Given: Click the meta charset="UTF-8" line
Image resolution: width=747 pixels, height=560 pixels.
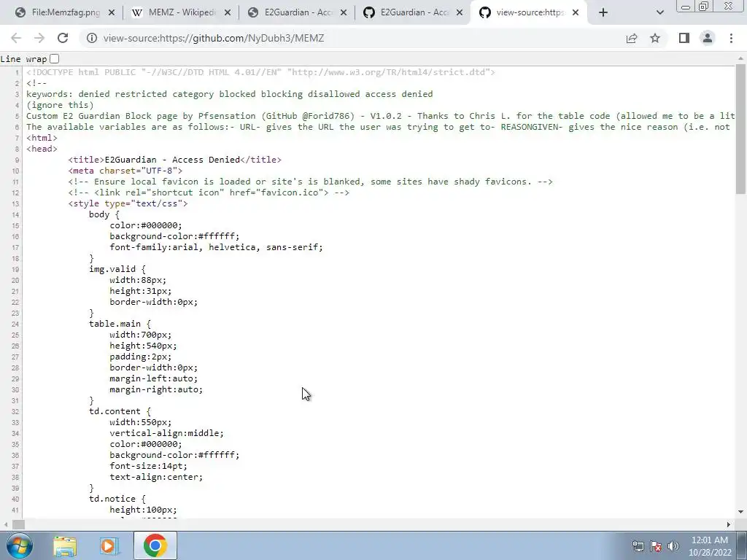Looking at the screenshot, I should coord(125,171).
